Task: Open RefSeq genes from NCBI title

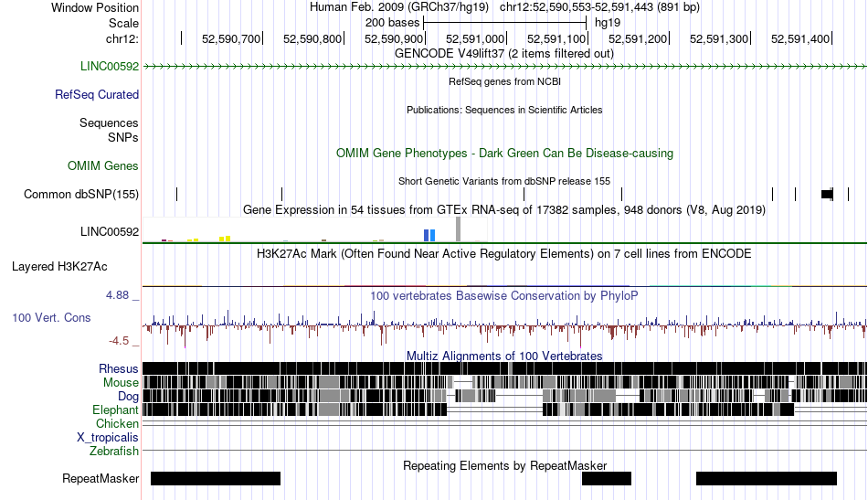Action: [505, 81]
